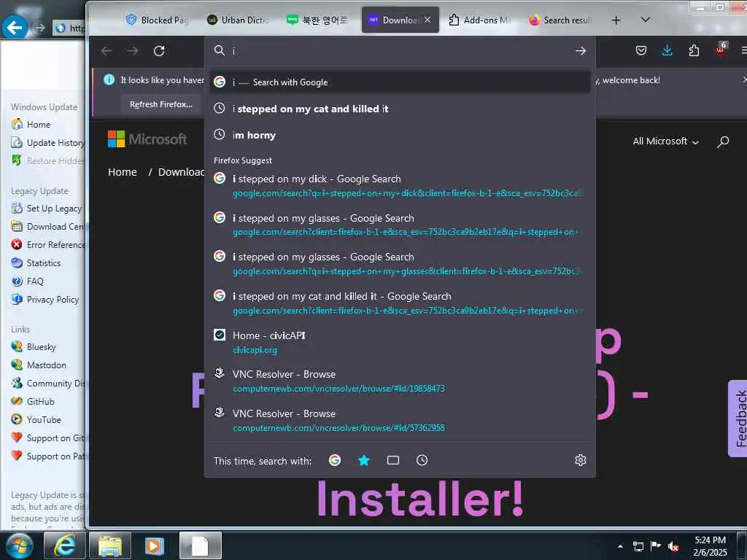Click the address bar input field
This screenshot has height=560, width=747.
[400, 51]
